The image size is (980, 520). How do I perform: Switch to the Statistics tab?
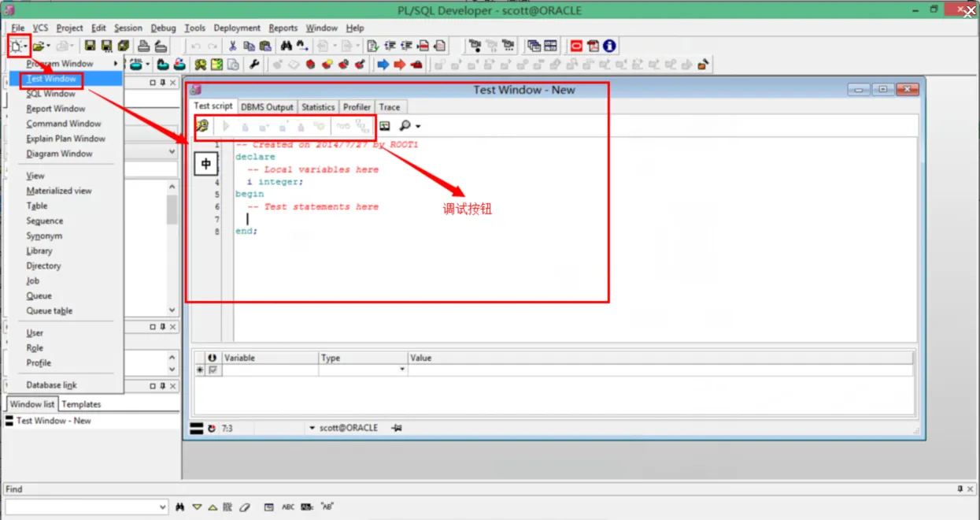pyautogui.click(x=318, y=106)
